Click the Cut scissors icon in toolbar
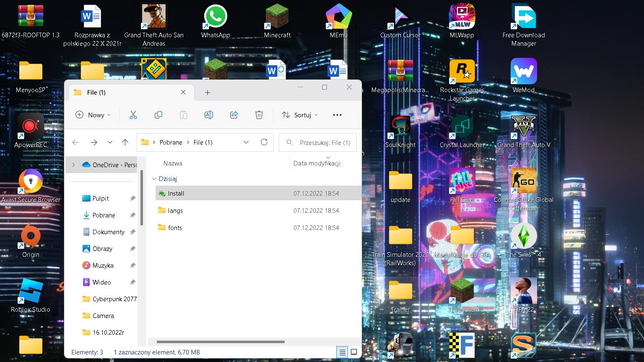 [x=133, y=115]
